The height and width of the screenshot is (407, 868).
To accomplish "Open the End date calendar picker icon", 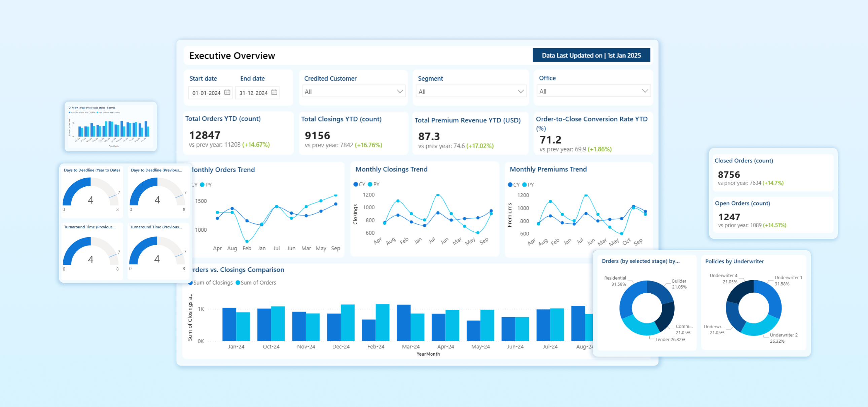I will pos(274,92).
